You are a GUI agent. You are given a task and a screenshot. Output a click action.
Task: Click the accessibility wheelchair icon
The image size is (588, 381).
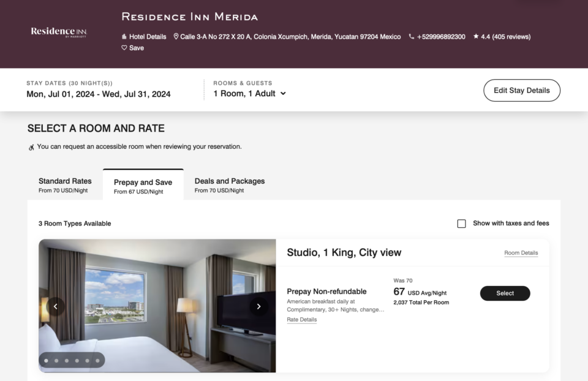(x=30, y=147)
